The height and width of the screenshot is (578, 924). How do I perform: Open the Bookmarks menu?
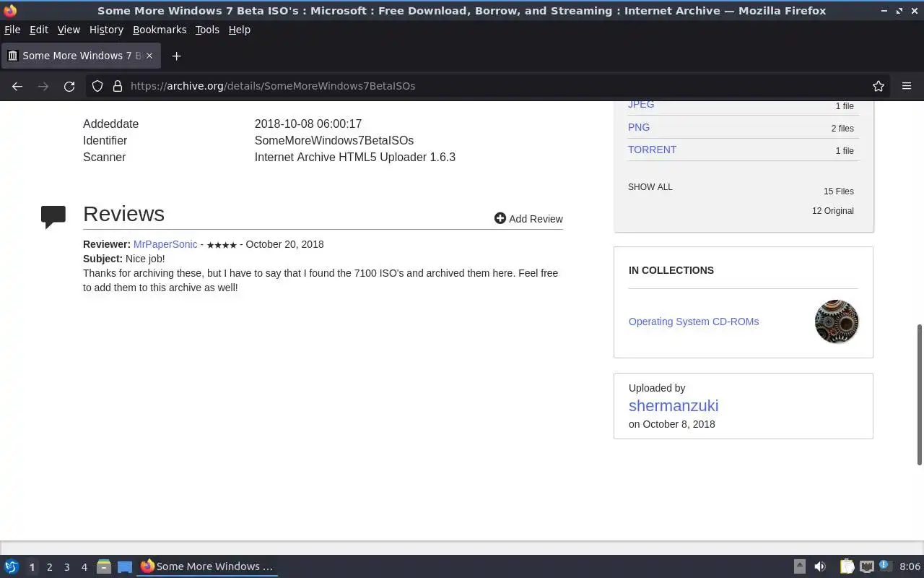(x=160, y=30)
